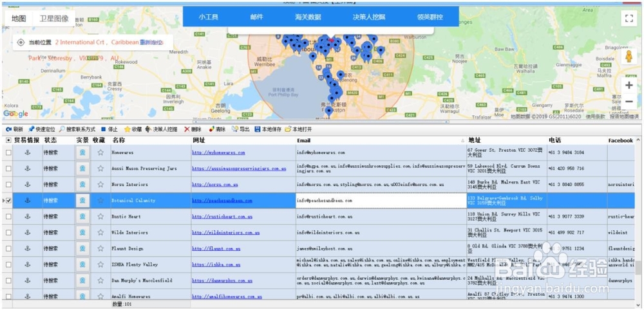The width and height of the screenshot is (644, 310).
Task: Open street view for Aussi Mason row
Action: (x=82, y=169)
